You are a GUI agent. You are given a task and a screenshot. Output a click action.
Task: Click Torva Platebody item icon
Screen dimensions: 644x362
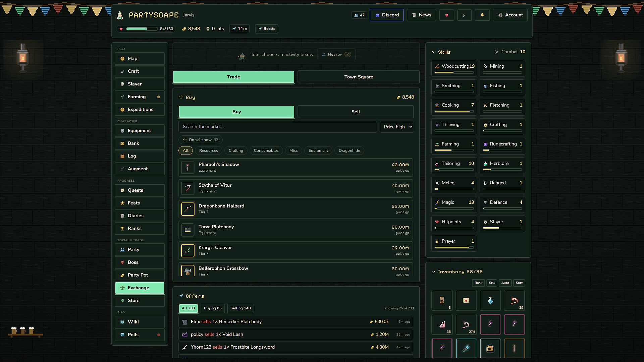click(x=187, y=230)
